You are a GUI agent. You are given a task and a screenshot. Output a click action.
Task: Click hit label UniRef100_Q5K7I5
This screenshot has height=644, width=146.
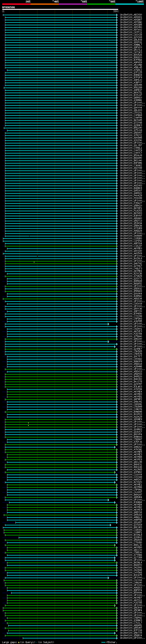131,633
